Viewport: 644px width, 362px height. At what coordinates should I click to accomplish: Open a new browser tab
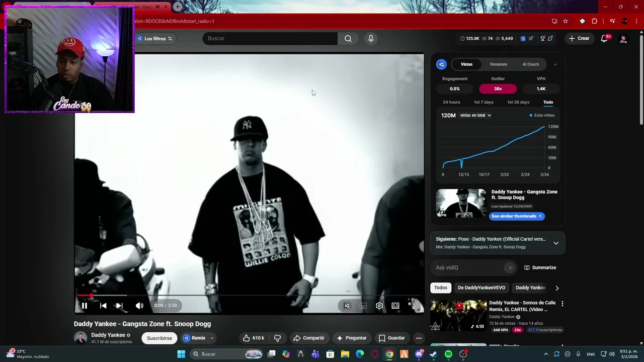[178, 7]
